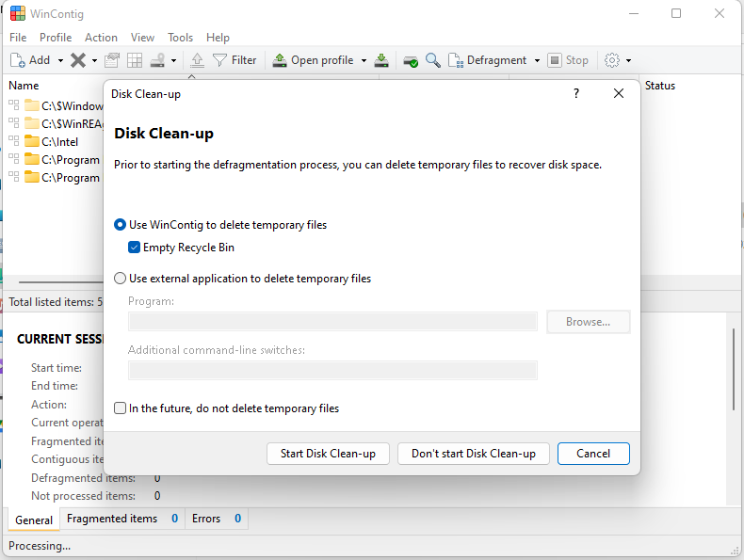Click the Open profile toolbar icon

280,60
